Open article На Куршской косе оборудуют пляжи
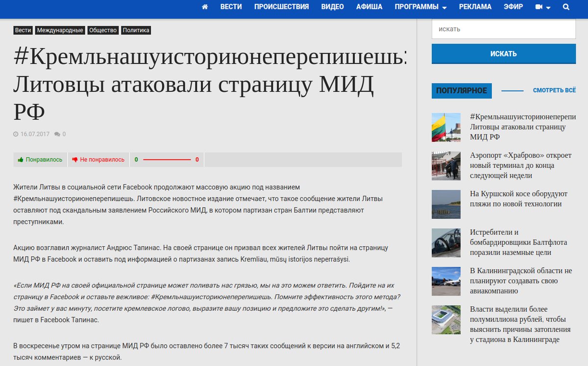This screenshot has height=366, width=588. pos(519,199)
